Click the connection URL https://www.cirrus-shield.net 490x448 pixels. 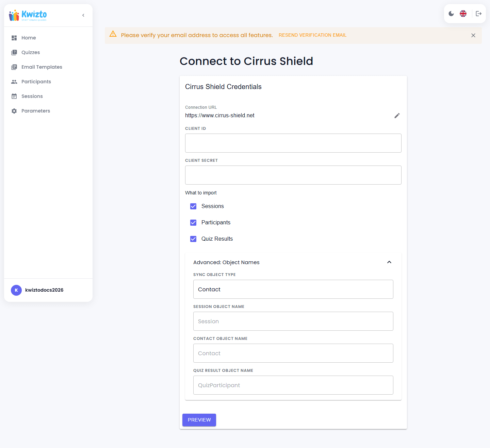tap(220, 116)
